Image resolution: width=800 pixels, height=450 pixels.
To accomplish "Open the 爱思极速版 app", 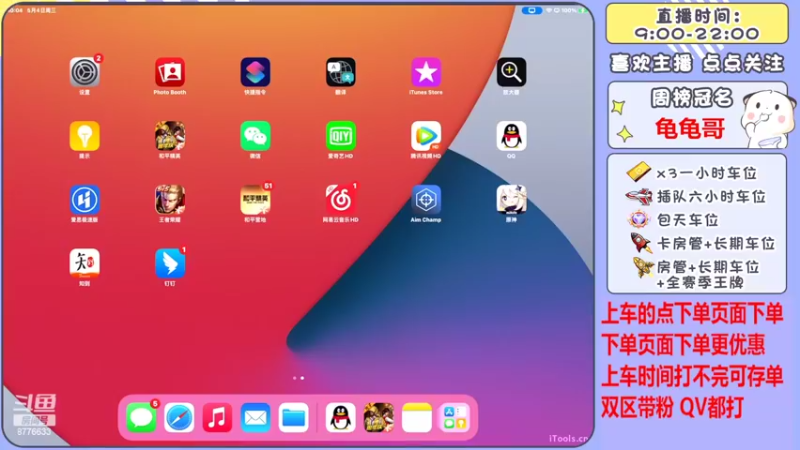I will [x=85, y=199].
